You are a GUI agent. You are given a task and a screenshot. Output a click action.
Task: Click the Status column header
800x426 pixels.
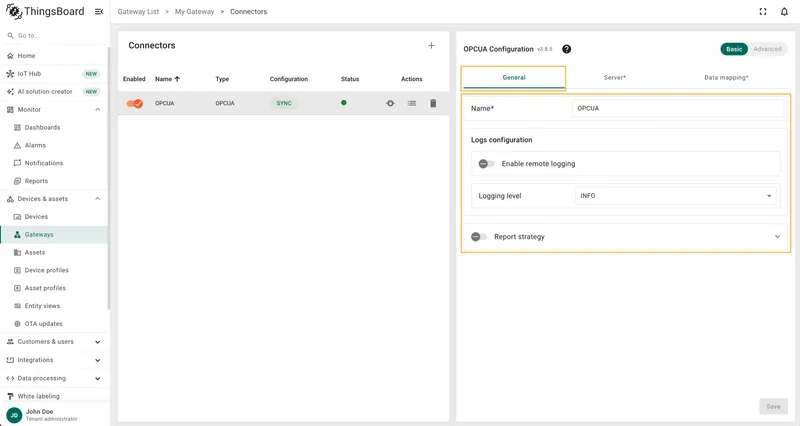350,79
